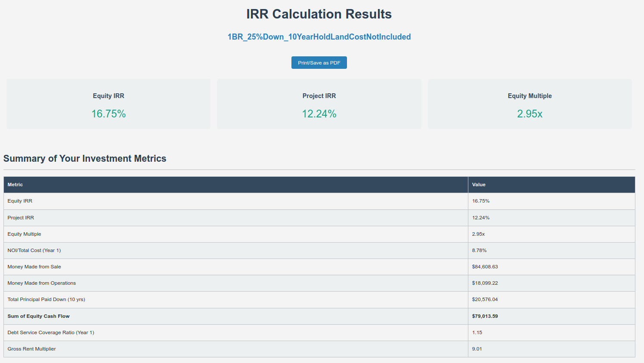
Task: Select the Gross Rent Multiplier row
Action: (319, 349)
